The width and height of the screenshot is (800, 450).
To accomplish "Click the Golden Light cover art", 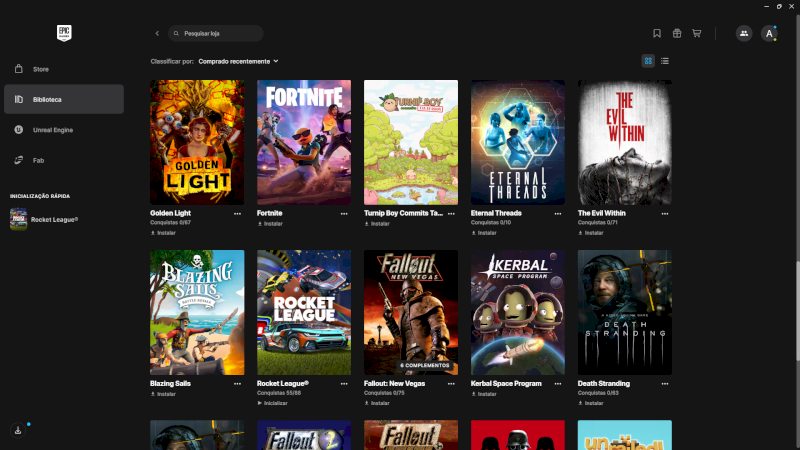I will point(197,142).
